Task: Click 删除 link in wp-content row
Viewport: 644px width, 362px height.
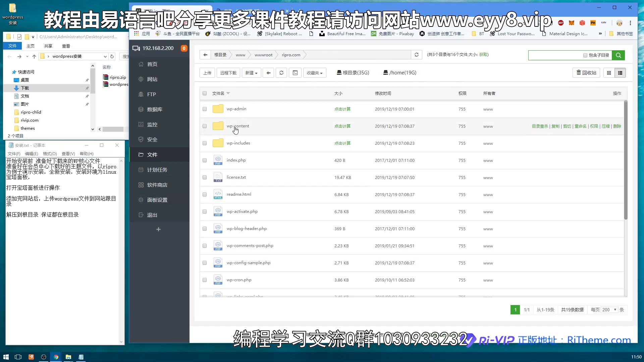Action: (617, 126)
